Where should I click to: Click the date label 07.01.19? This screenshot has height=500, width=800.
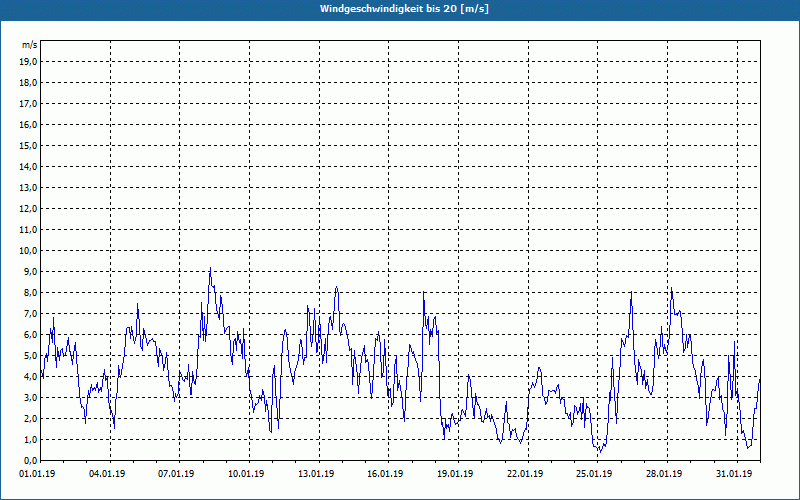[x=177, y=474]
